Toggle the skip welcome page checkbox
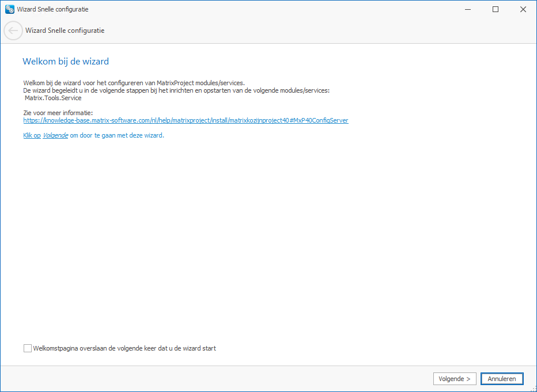537x392 pixels. (28, 348)
